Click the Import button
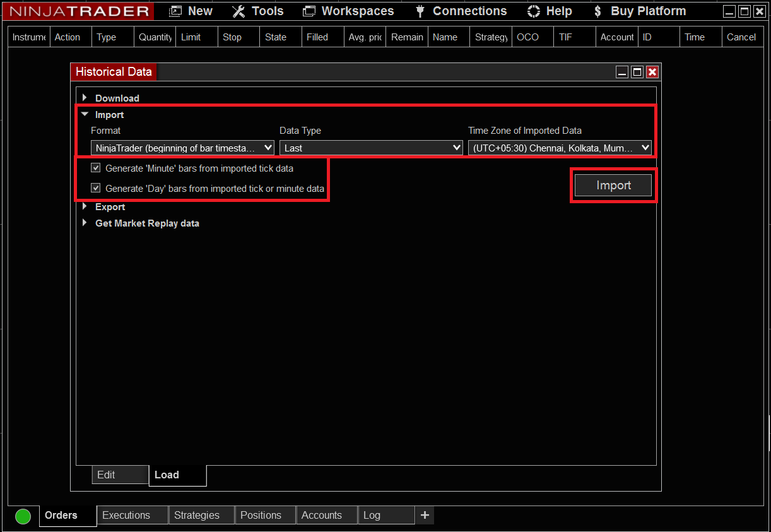The image size is (771, 532). (613, 186)
